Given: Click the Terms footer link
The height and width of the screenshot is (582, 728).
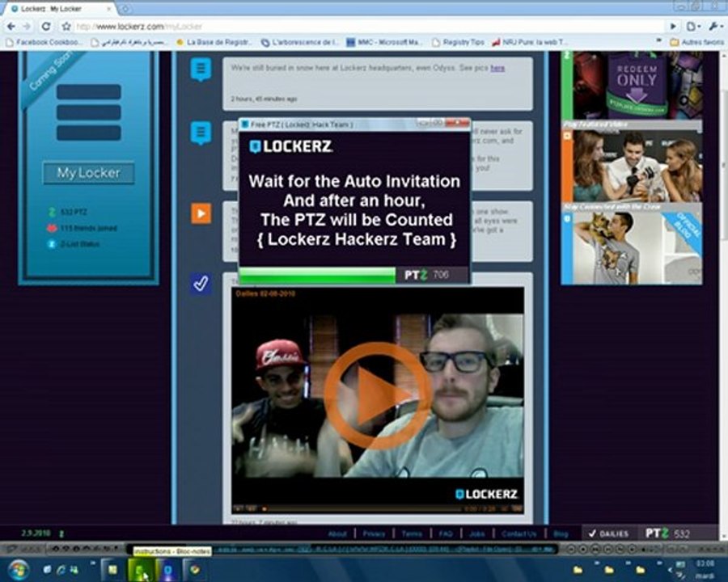Looking at the screenshot, I should tap(412, 533).
